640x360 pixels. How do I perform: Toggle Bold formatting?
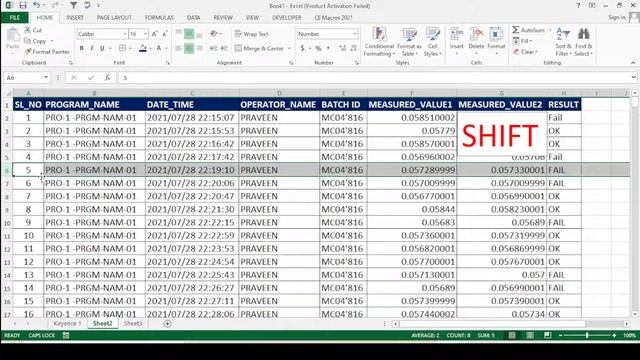click(82, 48)
